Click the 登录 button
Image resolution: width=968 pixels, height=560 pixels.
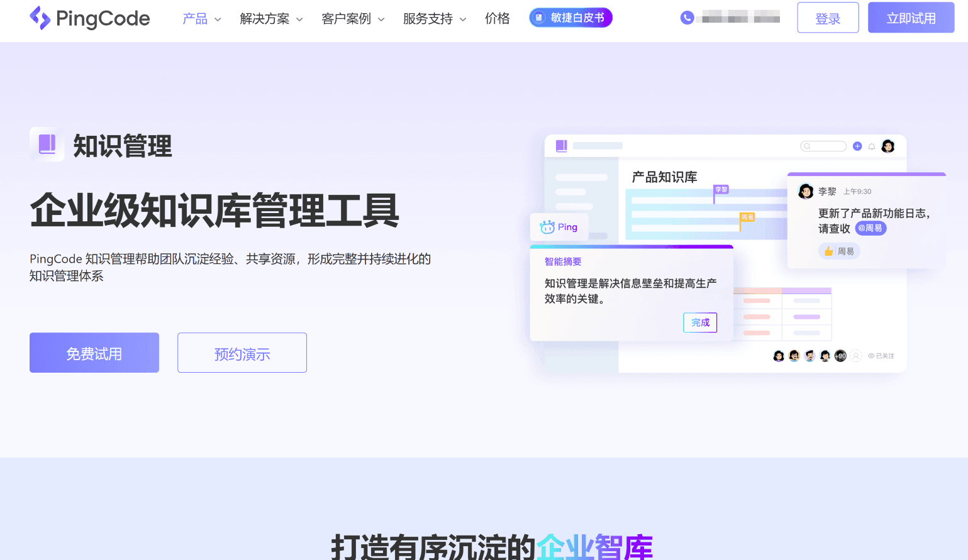(828, 18)
